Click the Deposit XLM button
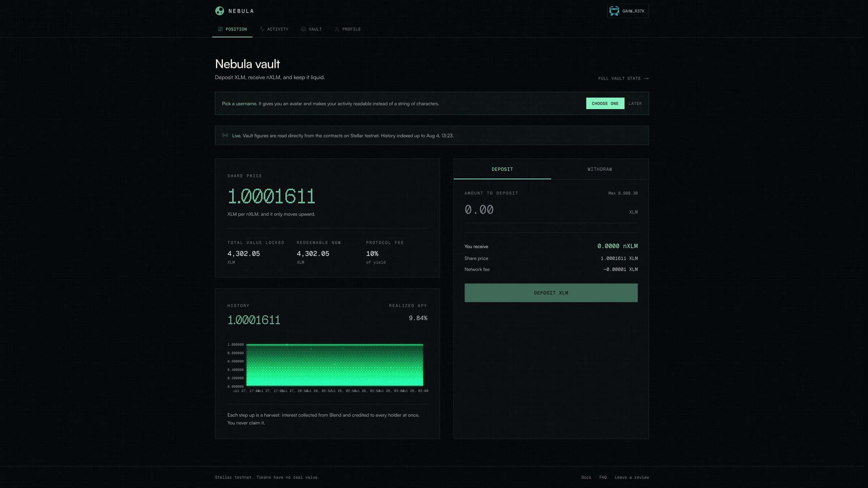 551,293
